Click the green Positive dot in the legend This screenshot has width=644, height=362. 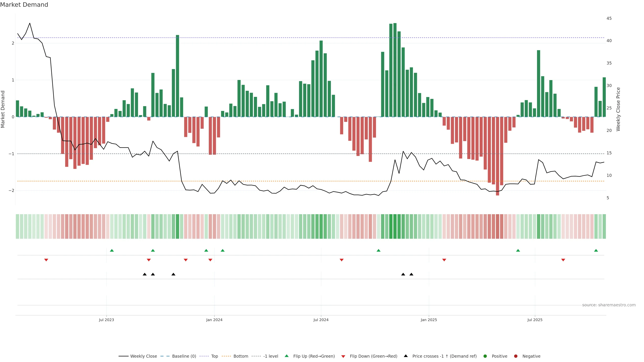tap(485, 356)
